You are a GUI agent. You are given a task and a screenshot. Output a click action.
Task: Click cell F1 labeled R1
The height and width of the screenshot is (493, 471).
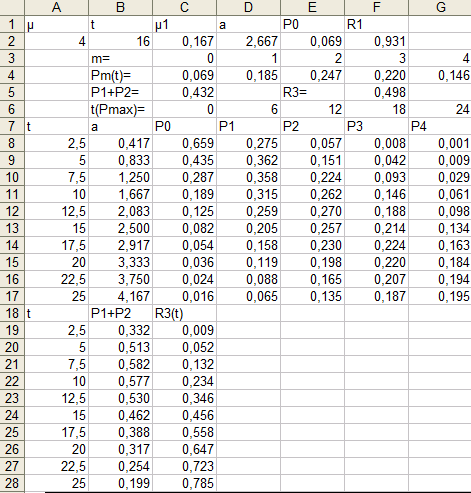tap(376, 24)
